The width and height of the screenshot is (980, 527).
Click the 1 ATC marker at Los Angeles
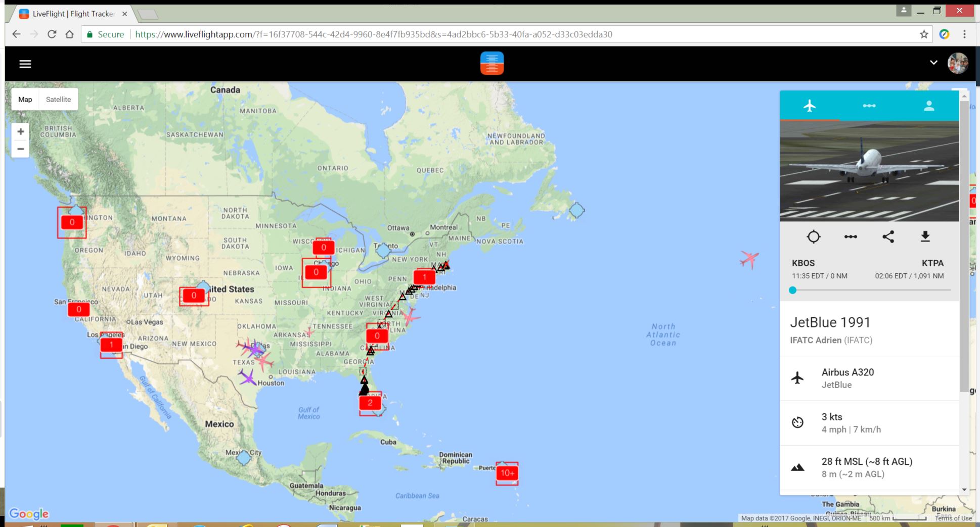111,345
